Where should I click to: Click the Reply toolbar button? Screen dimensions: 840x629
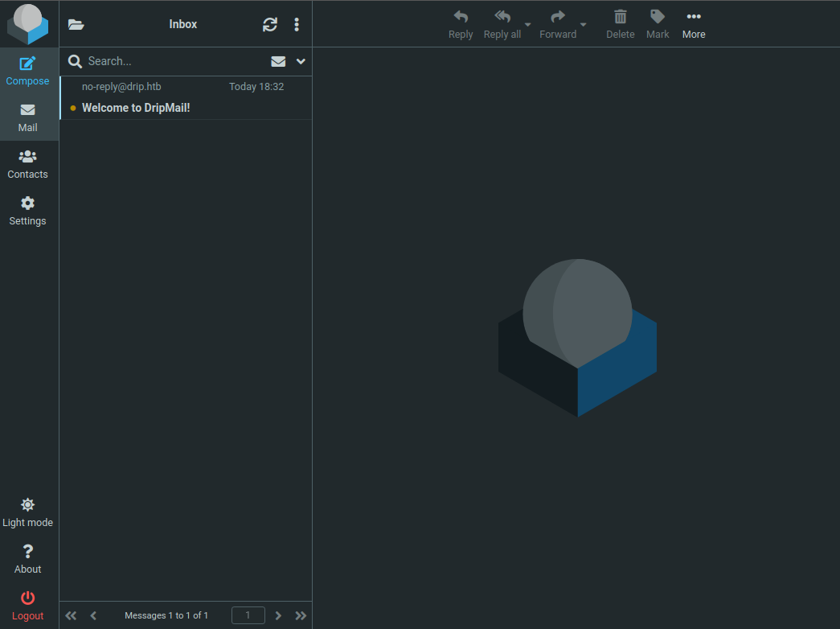pyautogui.click(x=461, y=24)
